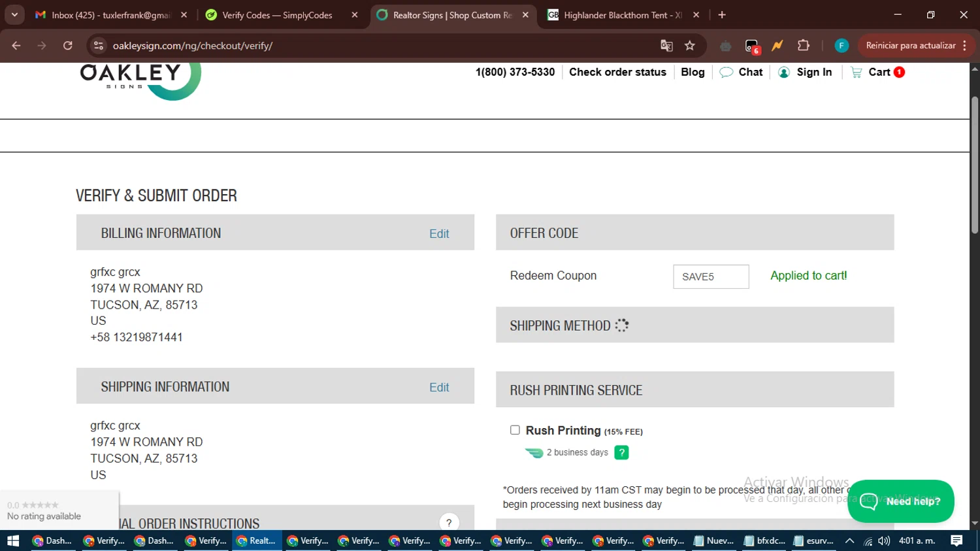Click the Oakley Signs logo
Image resolution: width=980 pixels, height=551 pixels.
point(140,81)
